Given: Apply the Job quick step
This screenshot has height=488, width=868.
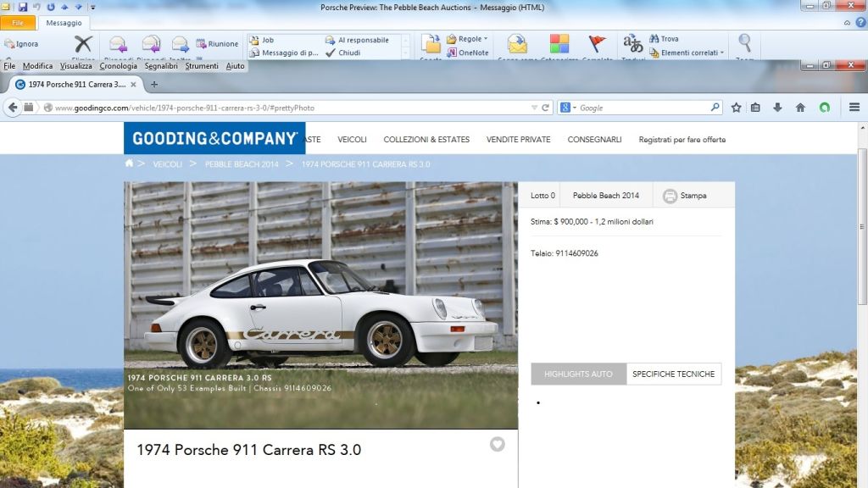Looking at the screenshot, I should pyautogui.click(x=261, y=40).
